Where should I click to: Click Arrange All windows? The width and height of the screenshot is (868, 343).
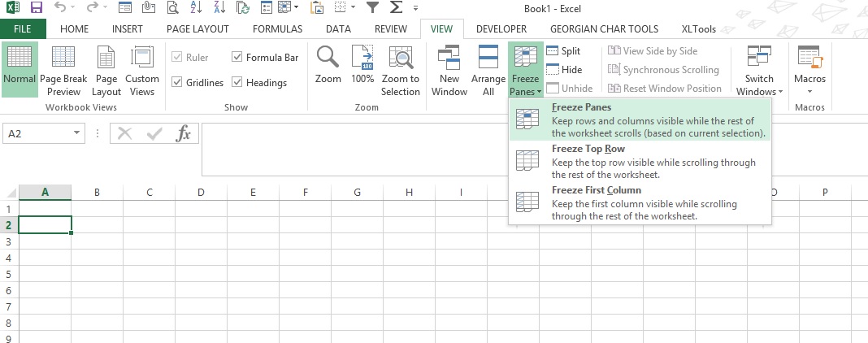[488, 69]
